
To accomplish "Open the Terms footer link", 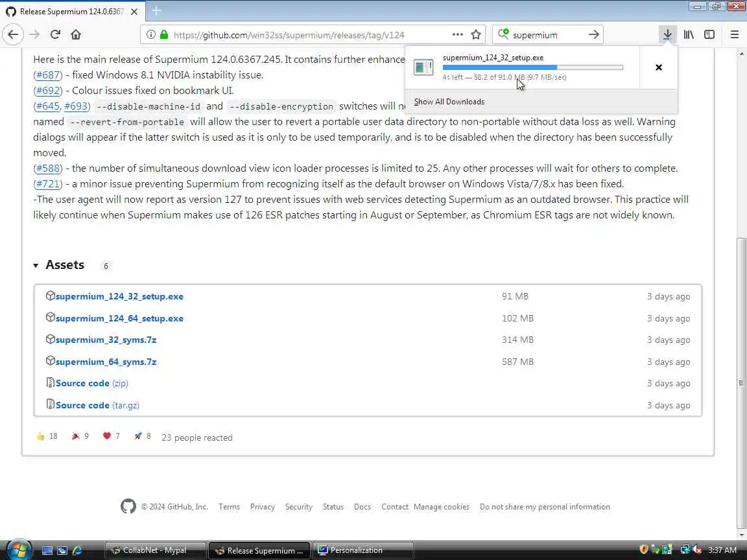I will [229, 507].
